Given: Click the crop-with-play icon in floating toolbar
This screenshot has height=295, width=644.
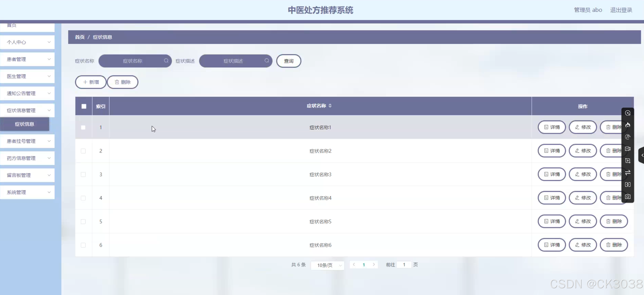Looking at the screenshot, I should coord(627,161).
